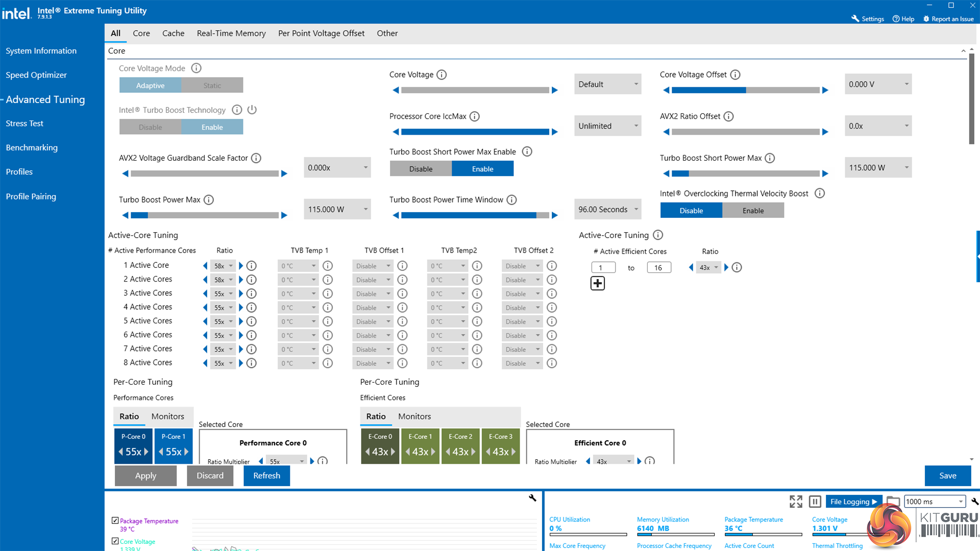Uncheck Package Temperature in the graph list
980x551 pixels.
115,521
